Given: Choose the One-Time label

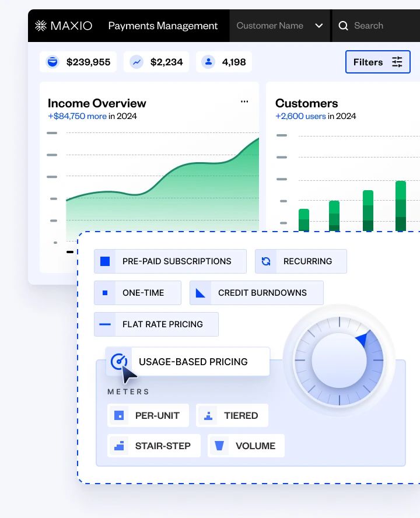Looking at the screenshot, I should click(x=143, y=293).
